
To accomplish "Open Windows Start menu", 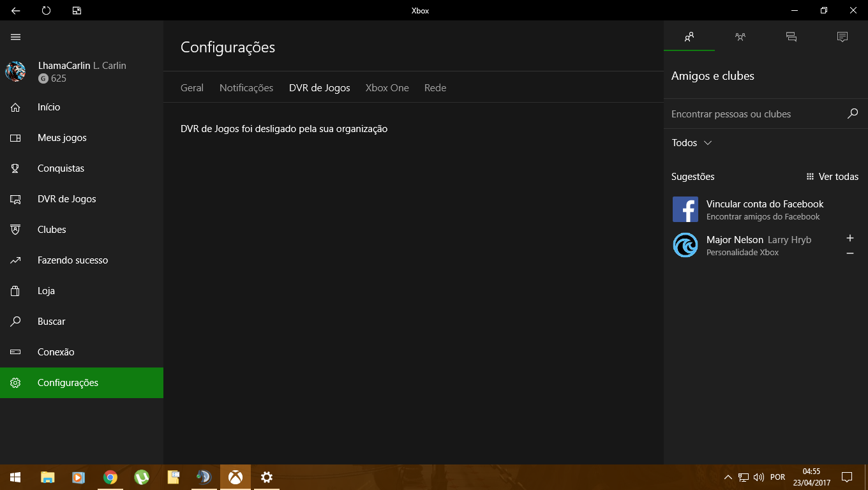I will pyautogui.click(x=15, y=477).
